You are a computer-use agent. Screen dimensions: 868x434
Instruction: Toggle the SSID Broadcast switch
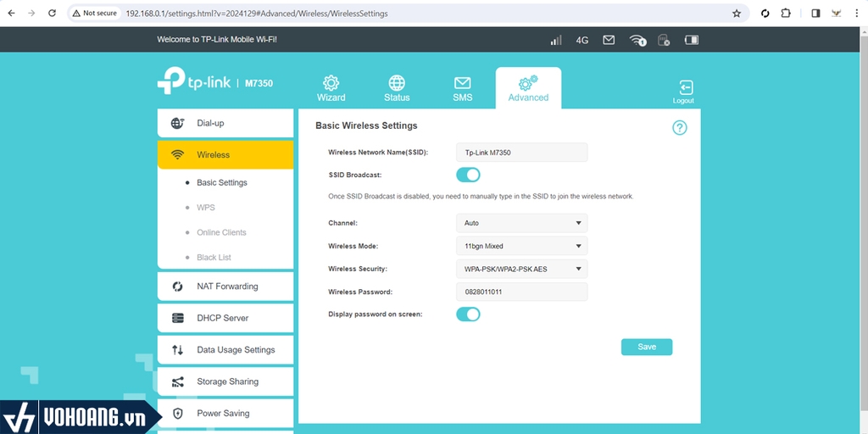click(468, 175)
